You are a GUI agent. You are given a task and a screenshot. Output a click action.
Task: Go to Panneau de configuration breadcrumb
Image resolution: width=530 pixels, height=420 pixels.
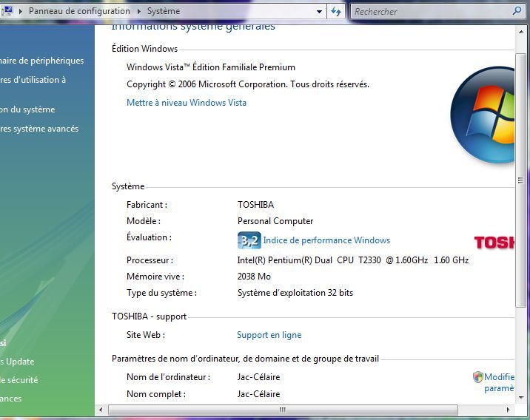pos(79,12)
